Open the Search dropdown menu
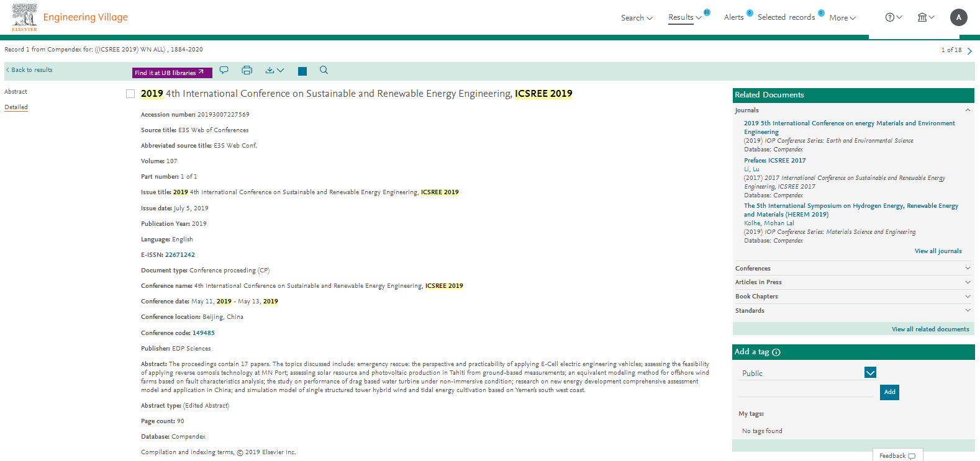The height and width of the screenshot is (461, 980). tap(637, 18)
